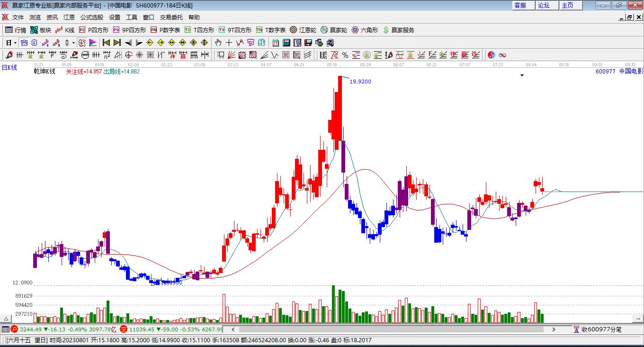Click the 600977 中国电影 stock label
Screen dimensions: 644x347
coord(619,71)
